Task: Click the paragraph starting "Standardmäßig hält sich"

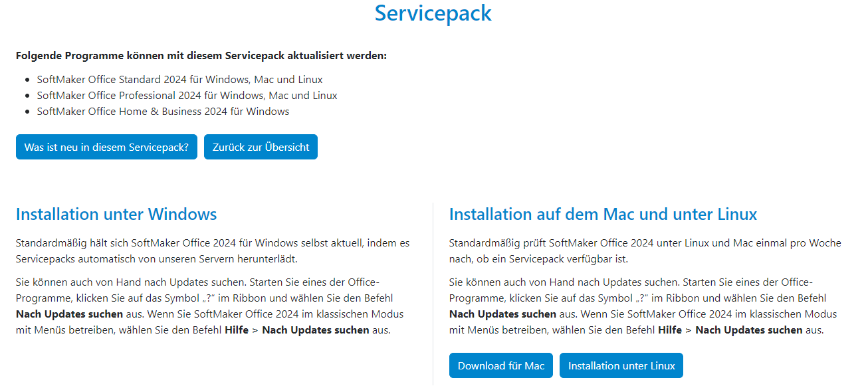Action: point(213,250)
